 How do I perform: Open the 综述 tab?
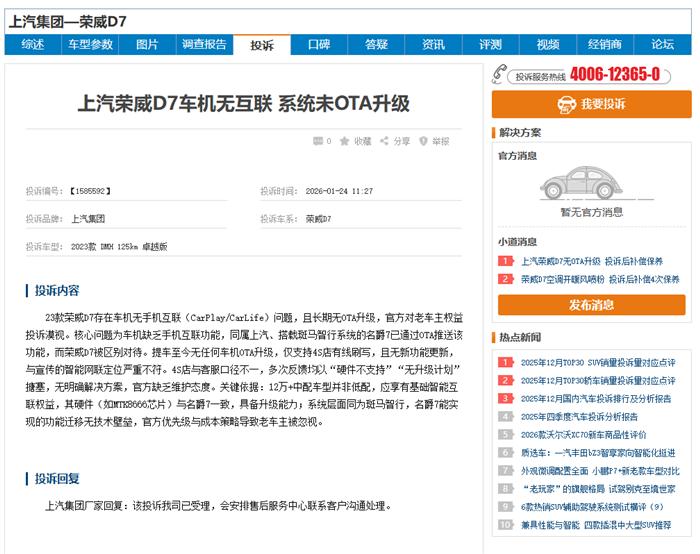(x=33, y=45)
